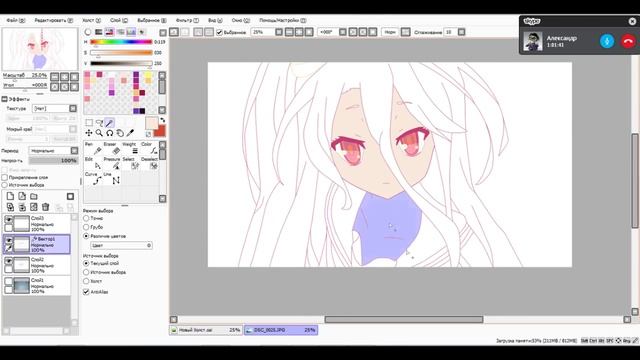Image resolution: width=640 pixels, height=360 pixels.
Task: Select the lasso selection tool
Action: [x=99, y=123]
